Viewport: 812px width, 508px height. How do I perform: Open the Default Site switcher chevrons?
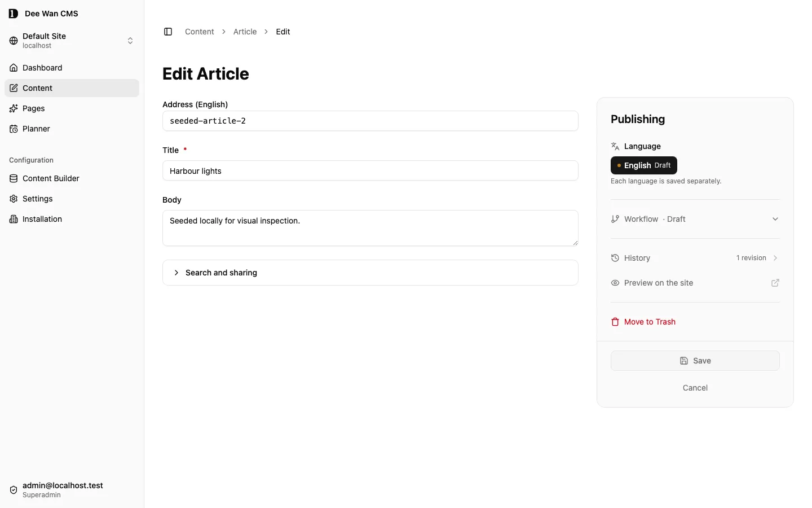pos(130,41)
